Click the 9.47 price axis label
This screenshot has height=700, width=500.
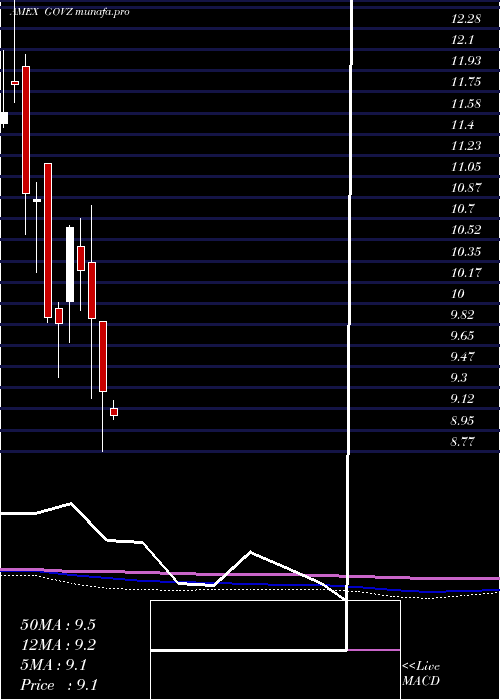462,356
